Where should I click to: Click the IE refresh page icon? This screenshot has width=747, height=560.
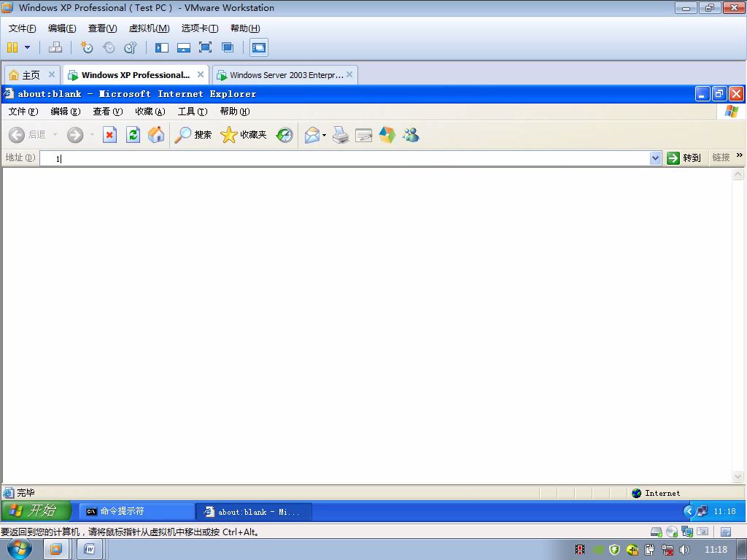(x=133, y=135)
